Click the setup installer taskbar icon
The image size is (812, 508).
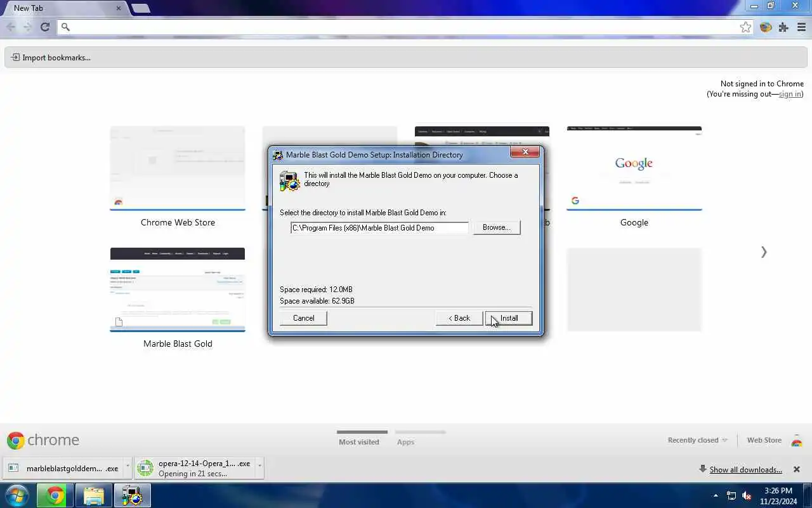point(132,495)
